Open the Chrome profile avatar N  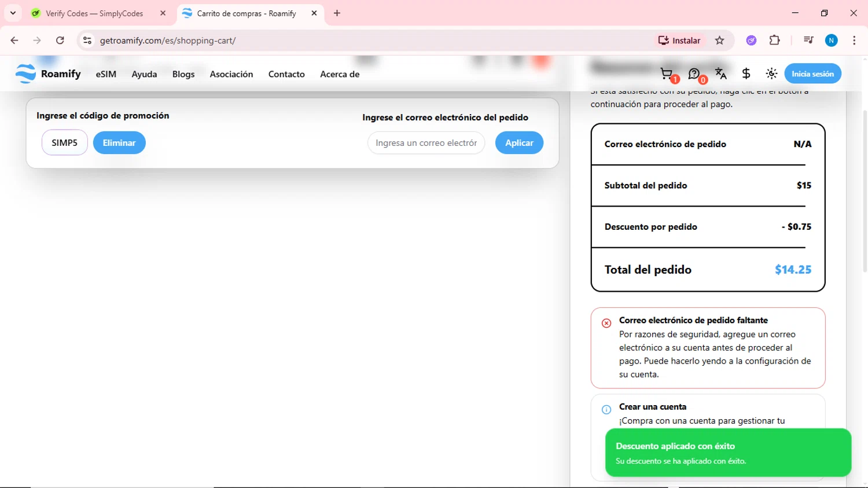pos(832,40)
